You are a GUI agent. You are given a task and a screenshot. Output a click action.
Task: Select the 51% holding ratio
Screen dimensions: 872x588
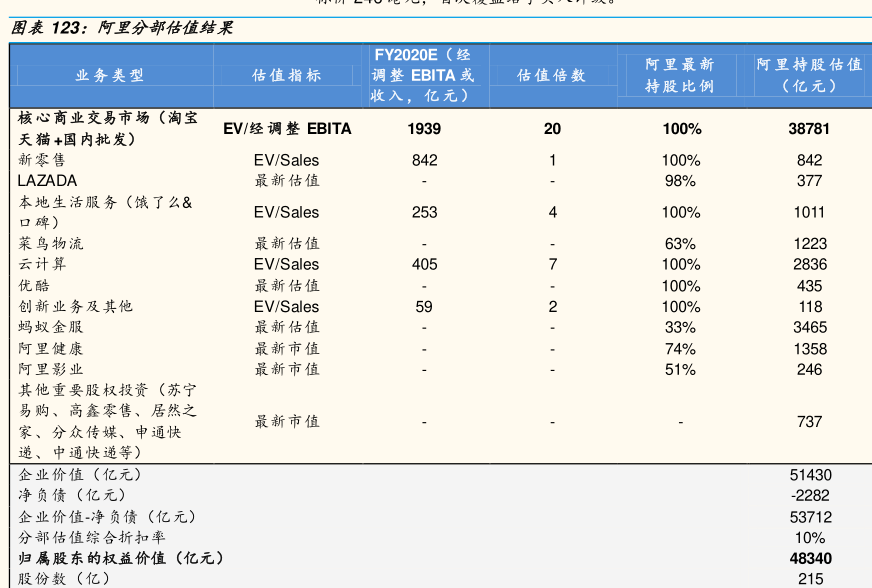pos(680,370)
